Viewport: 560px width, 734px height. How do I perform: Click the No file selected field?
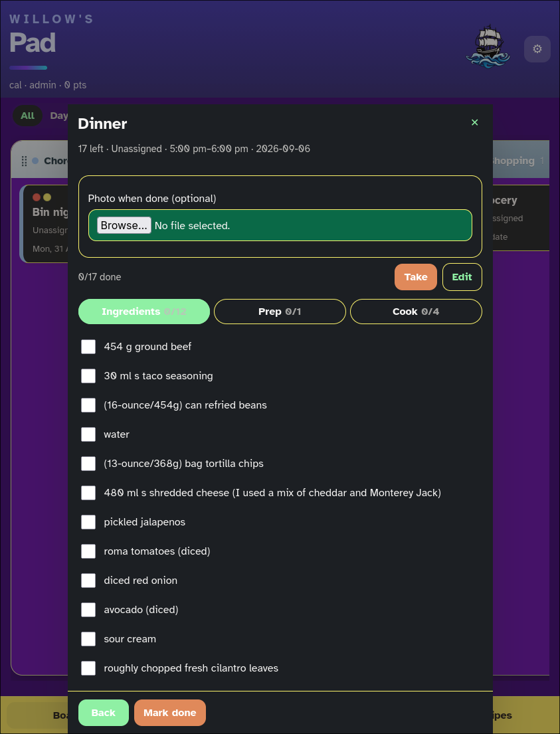coord(280,225)
